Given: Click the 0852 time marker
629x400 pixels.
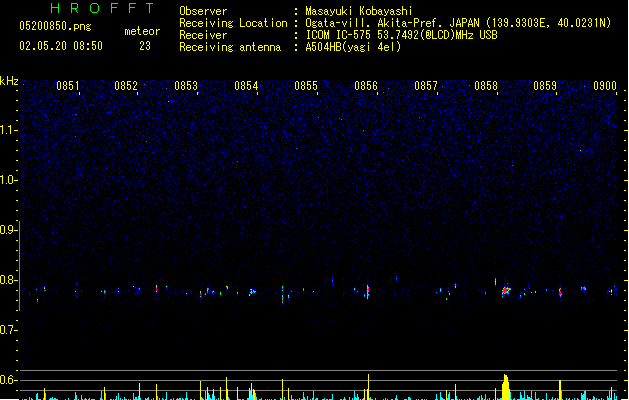Looking at the screenshot, I should coord(126,86).
